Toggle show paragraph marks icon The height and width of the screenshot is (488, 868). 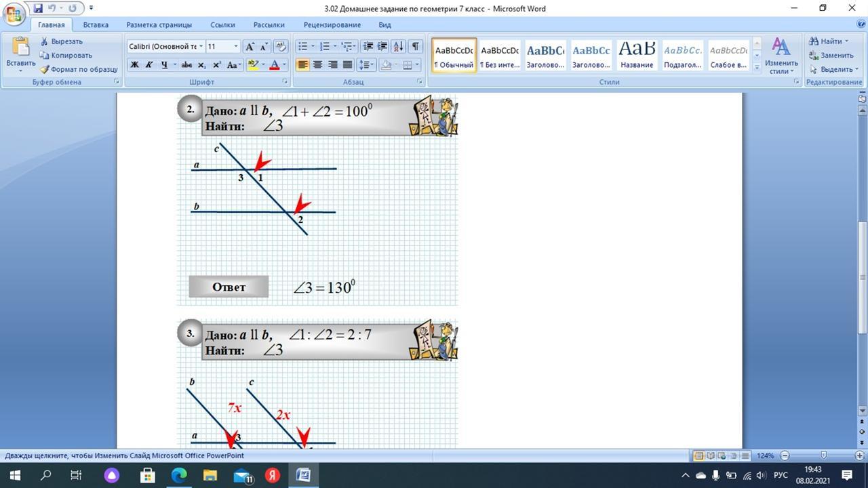coord(415,47)
